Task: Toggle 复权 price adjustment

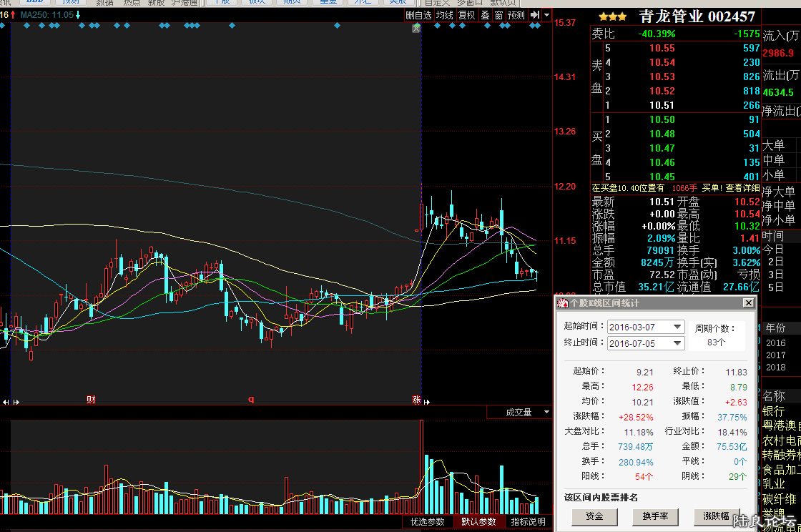Action: click(x=466, y=15)
